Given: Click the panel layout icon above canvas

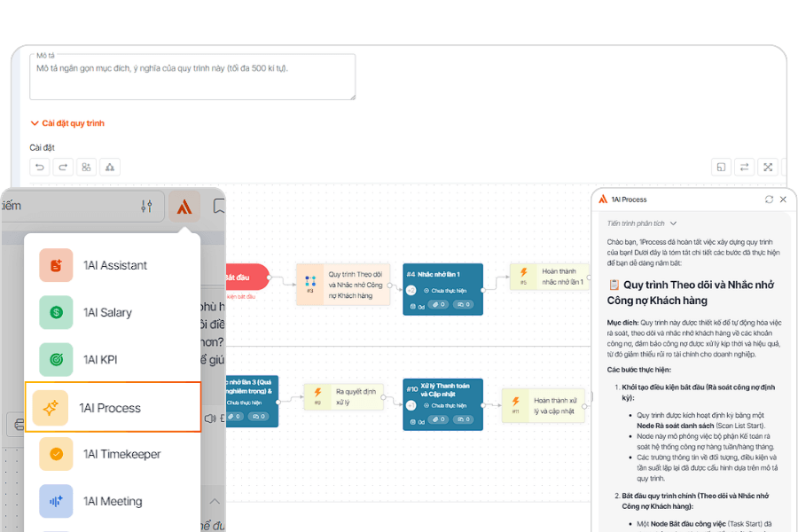Looking at the screenshot, I should (722, 167).
